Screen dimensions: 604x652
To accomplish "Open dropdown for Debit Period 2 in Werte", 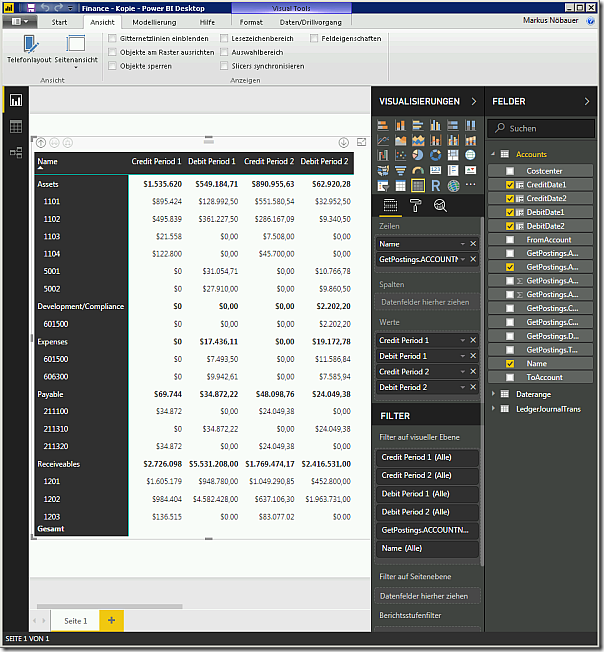I will click(463, 387).
